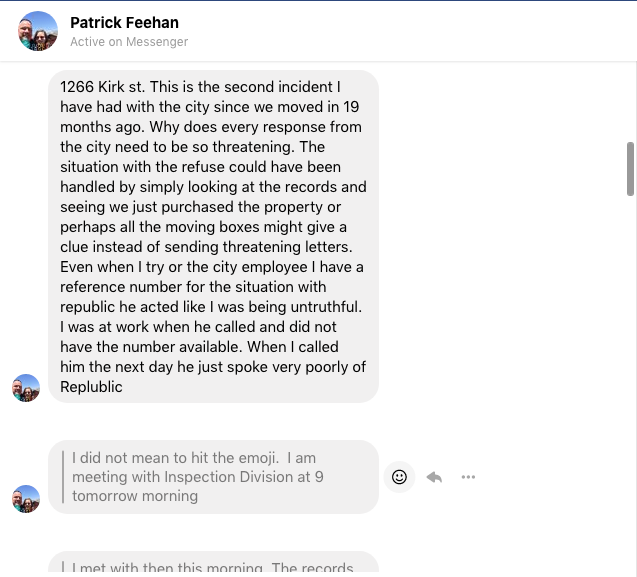Open the three-dot more options menu
This screenshot has width=637, height=577.
(468, 477)
